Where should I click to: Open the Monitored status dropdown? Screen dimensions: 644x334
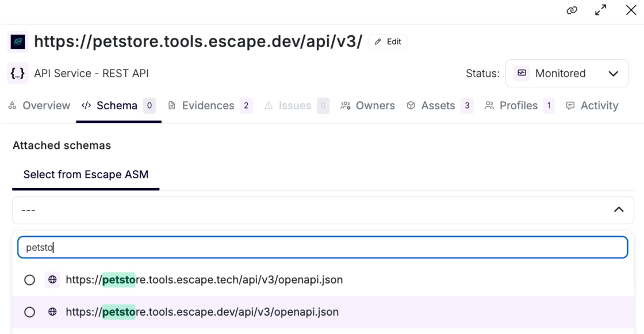pyautogui.click(x=567, y=73)
